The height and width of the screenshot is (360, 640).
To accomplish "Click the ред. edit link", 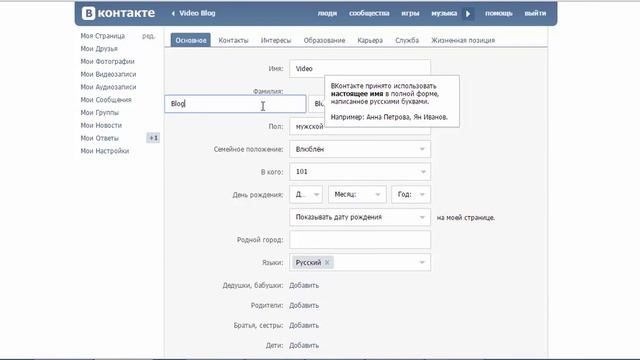I will click(149, 36).
